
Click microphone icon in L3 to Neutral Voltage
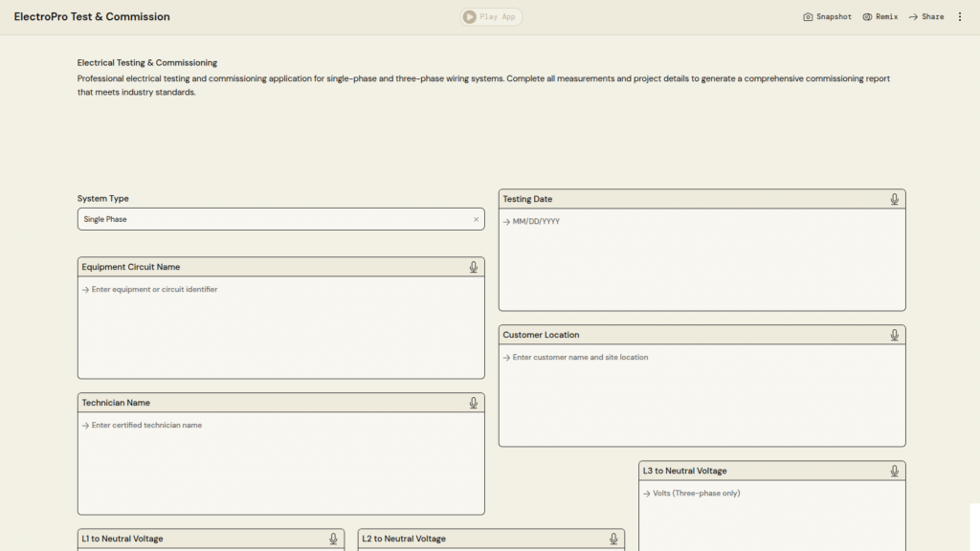click(894, 471)
